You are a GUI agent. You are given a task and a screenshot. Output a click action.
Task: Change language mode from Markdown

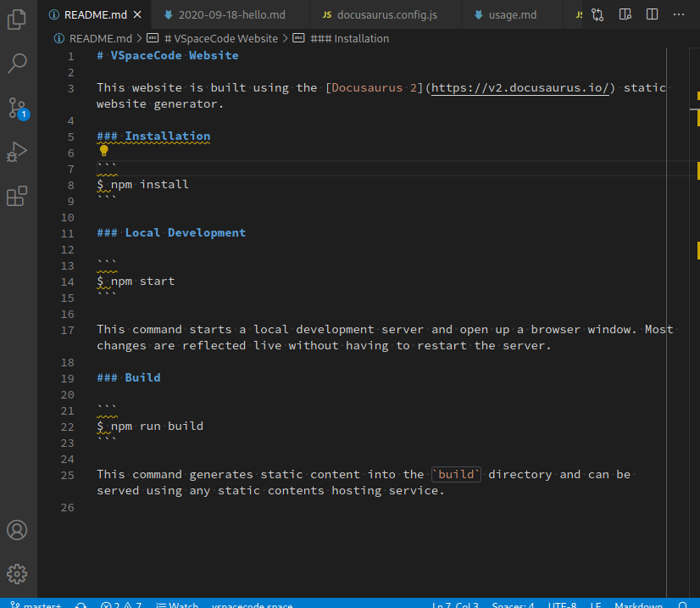[638, 605]
